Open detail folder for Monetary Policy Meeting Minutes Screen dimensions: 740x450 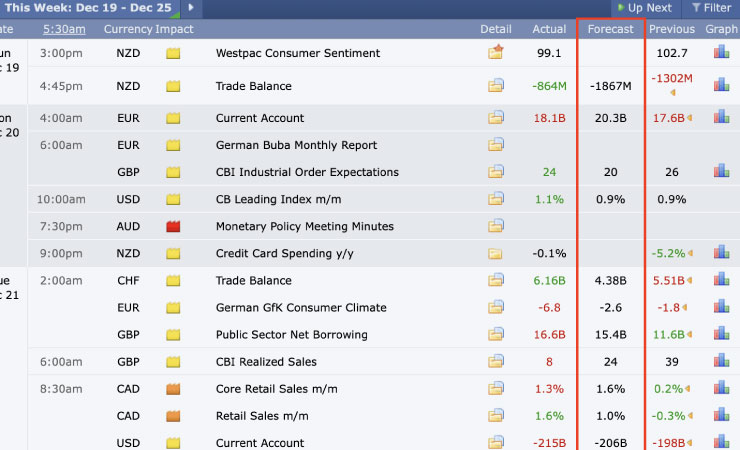tap(496, 225)
